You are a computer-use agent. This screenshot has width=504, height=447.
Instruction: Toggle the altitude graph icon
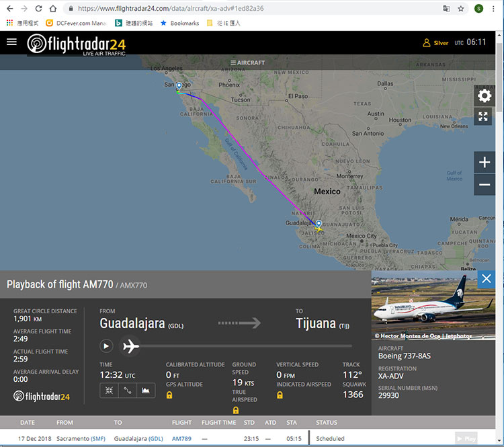coord(146,391)
